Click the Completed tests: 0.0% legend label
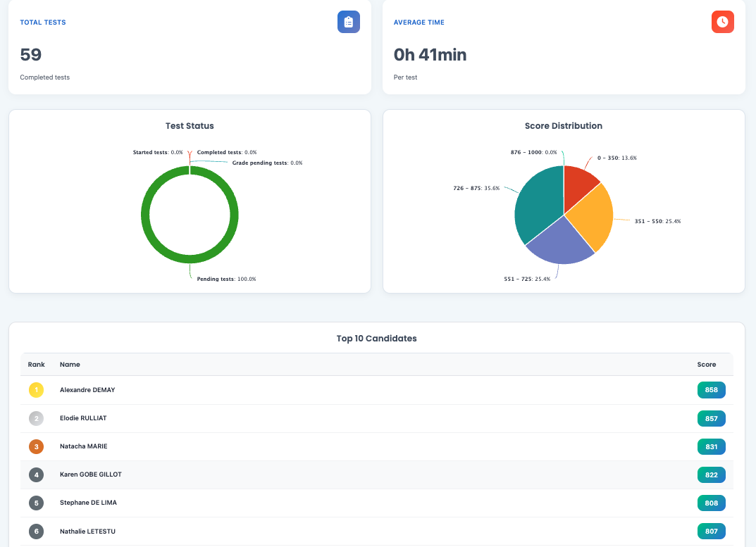Image resolution: width=756 pixels, height=547 pixels. (226, 151)
